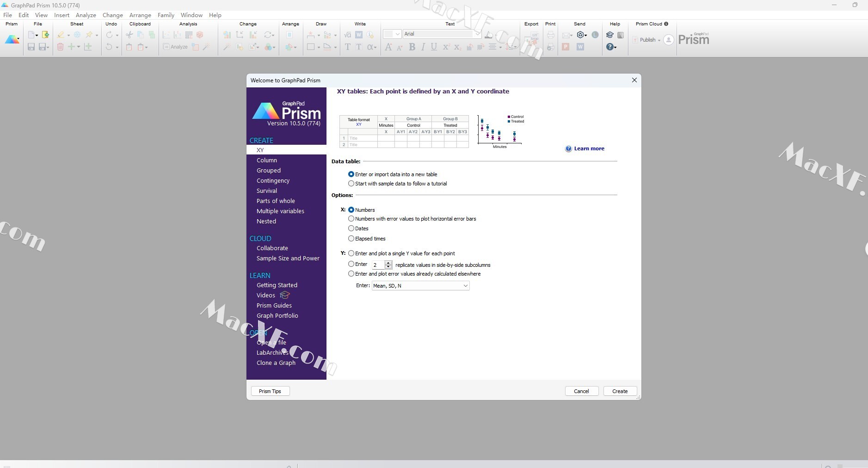Expand the LabArchives cube Send dropdown
The image size is (868, 468).
(x=585, y=35)
